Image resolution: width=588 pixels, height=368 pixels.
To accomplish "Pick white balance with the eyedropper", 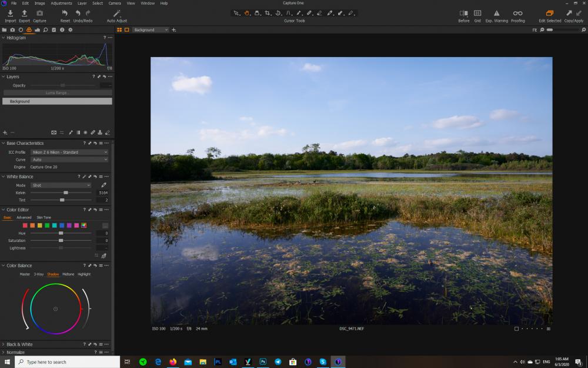I will click(103, 185).
